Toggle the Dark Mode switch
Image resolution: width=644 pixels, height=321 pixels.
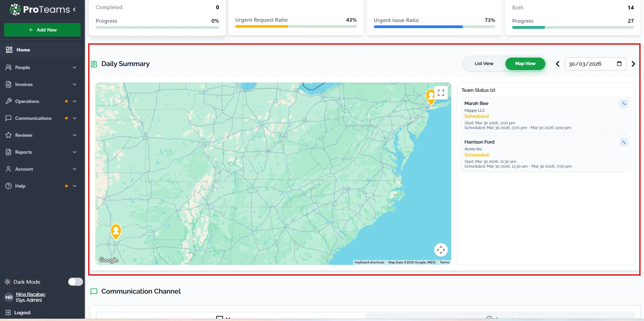point(75,282)
